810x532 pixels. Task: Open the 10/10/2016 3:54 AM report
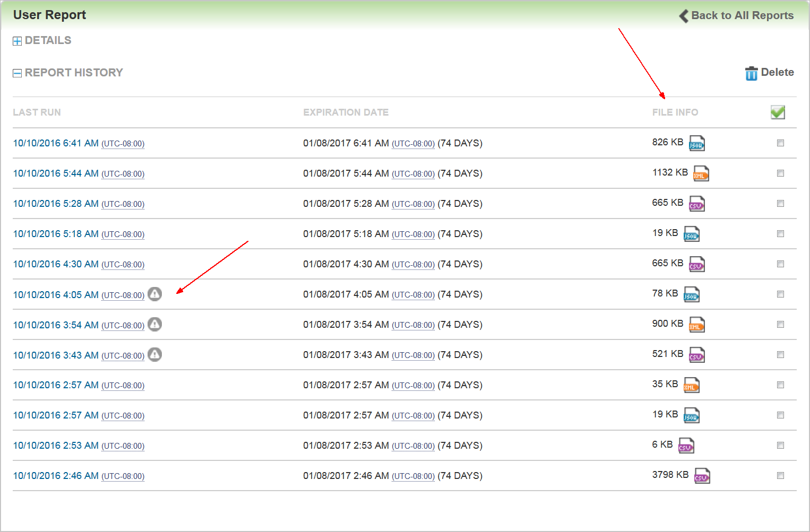(x=56, y=325)
